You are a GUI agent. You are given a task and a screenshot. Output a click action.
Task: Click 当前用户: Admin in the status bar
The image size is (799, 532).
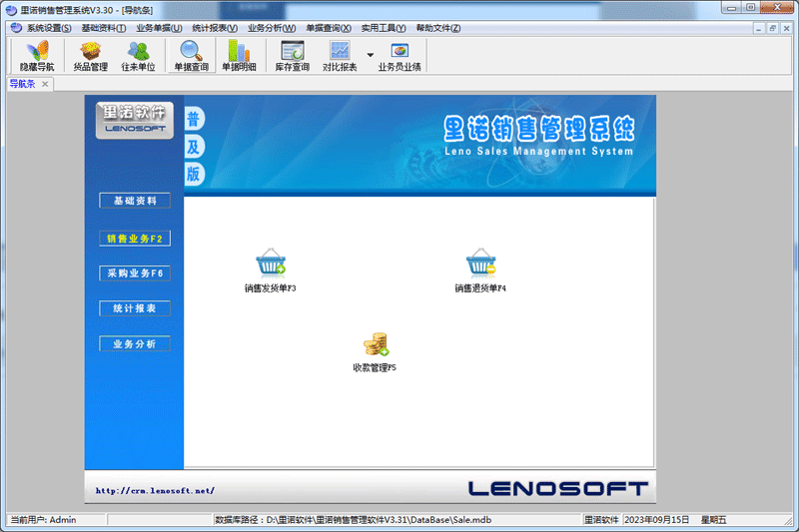(43, 520)
